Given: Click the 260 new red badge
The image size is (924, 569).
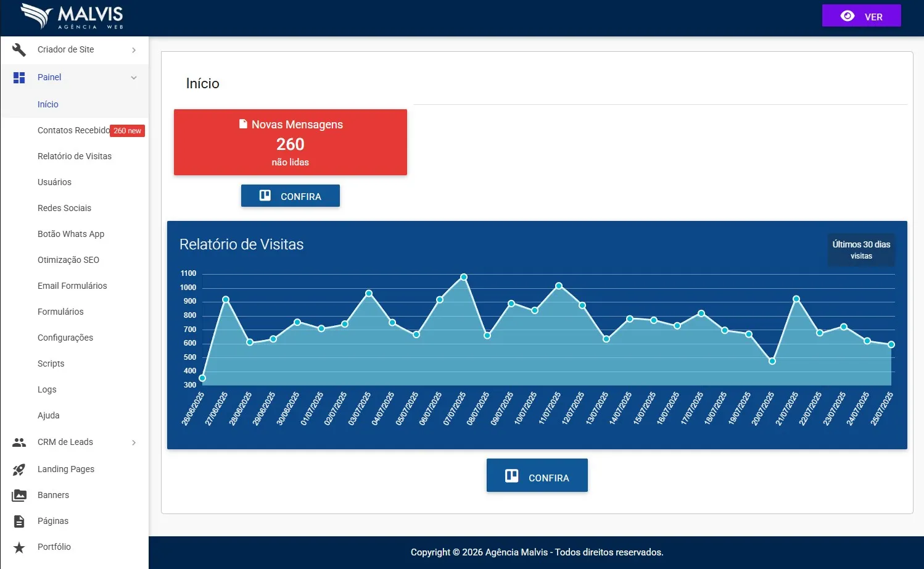Looking at the screenshot, I should [128, 131].
